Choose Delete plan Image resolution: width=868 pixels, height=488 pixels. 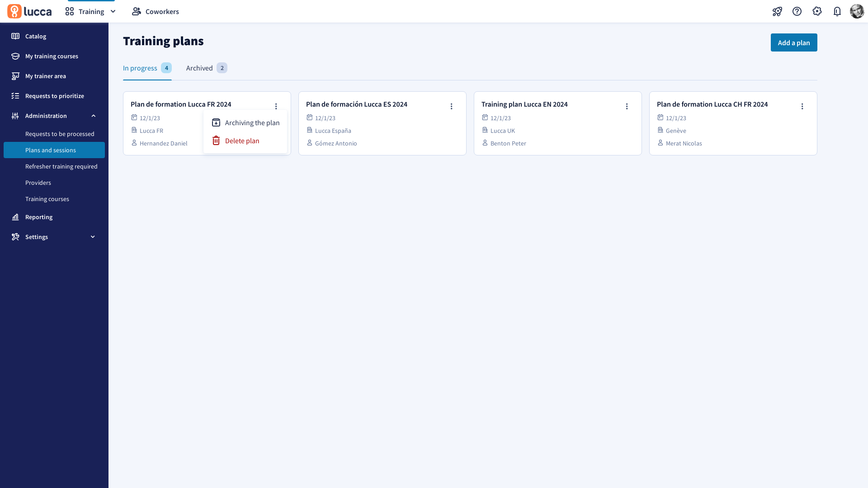pos(245,141)
